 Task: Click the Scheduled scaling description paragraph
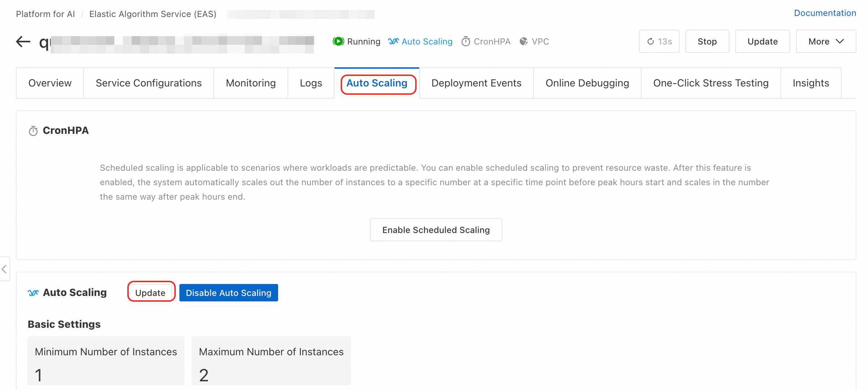click(434, 182)
